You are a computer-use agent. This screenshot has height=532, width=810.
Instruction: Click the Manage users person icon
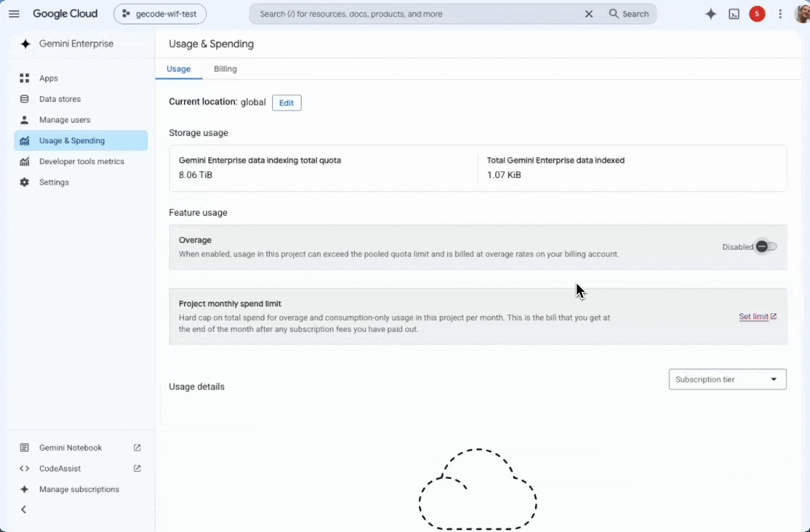(24, 119)
